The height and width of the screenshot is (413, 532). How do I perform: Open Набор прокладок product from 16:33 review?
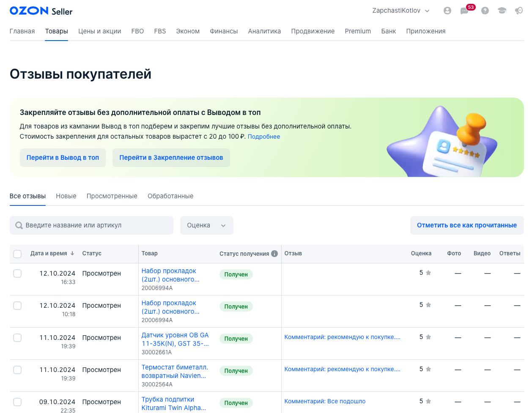pyautogui.click(x=170, y=275)
